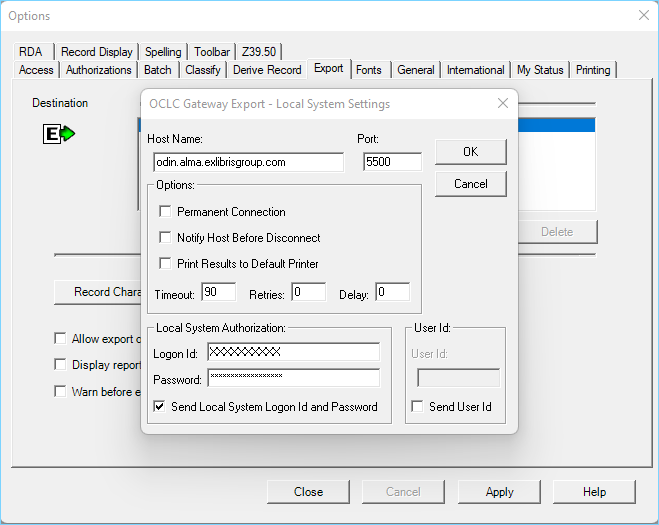Click OK in Local System Settings
This screenshot has width=659, height=525.
tap(470, 152)
